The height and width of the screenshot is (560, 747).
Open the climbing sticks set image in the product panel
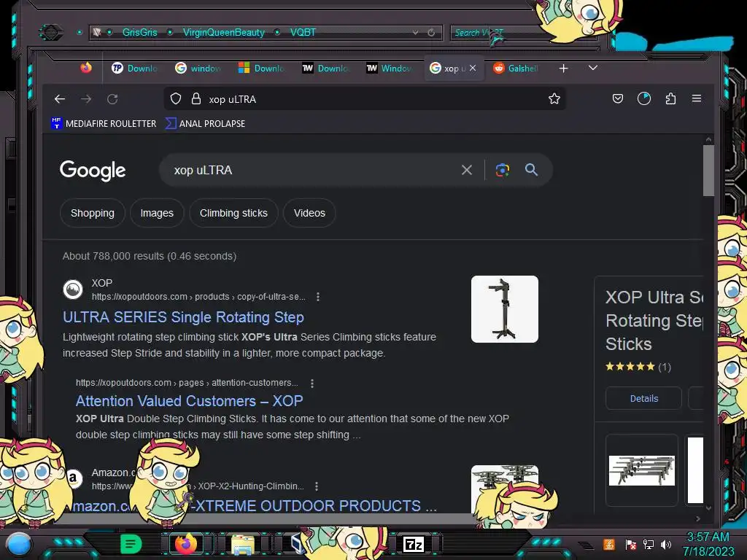(641, 470)
